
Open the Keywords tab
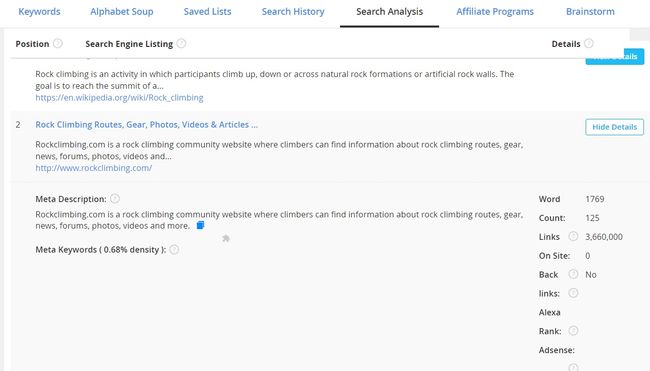(x=39, y=12)
